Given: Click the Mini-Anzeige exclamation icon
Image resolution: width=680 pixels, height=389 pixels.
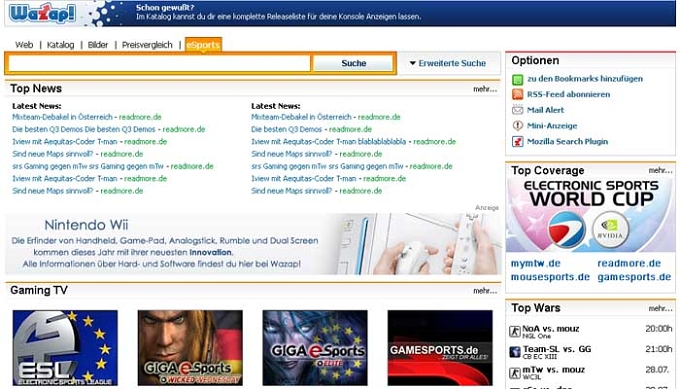Looking at the screenshot, I should click(x=517, y=126).
